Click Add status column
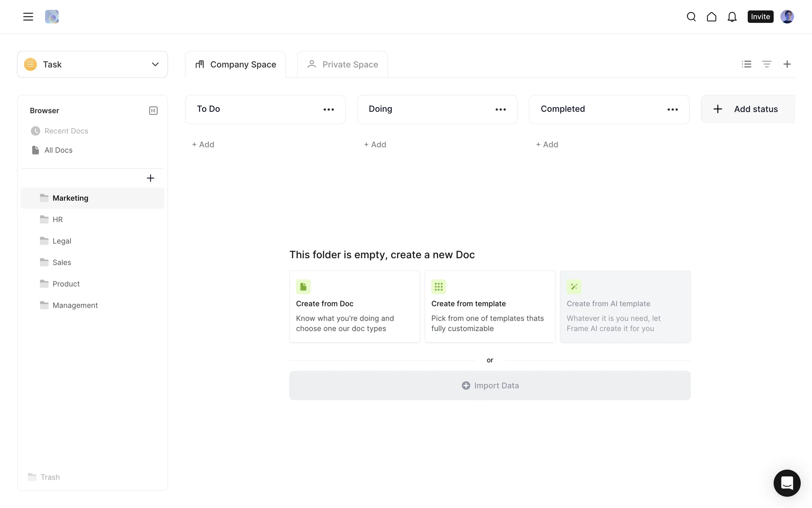 tap(747, 109)
